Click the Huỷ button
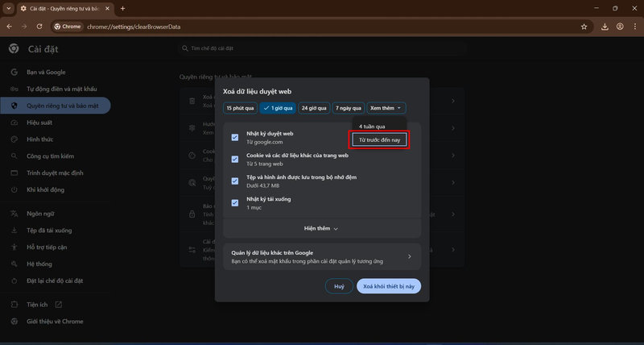The width and height of the screenshot is (644, 345). pyautogui.click(x=339, y=286)
